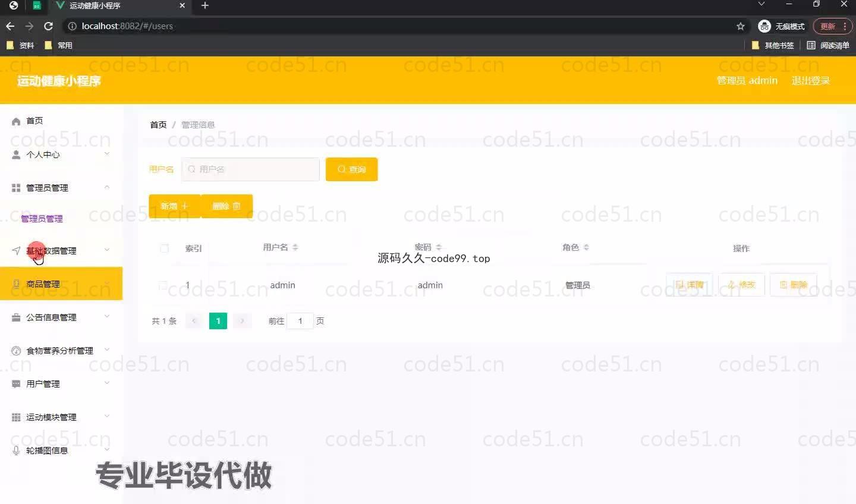This screenshot has width=856, height=504.
Task: Open the 其他书签 folder
Action: [773, 45]
